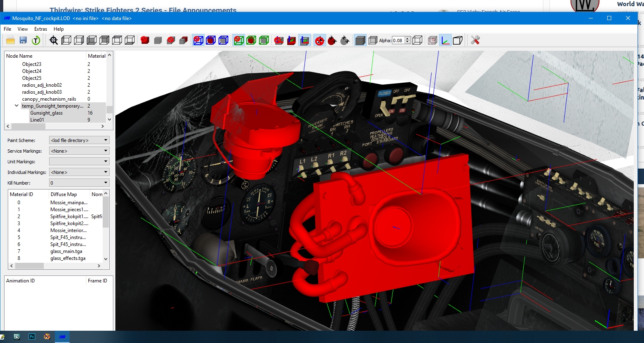The image size is (644, 343).
Task: Open the Paint Scheme dropdown
Action: [x=79, y=140]
